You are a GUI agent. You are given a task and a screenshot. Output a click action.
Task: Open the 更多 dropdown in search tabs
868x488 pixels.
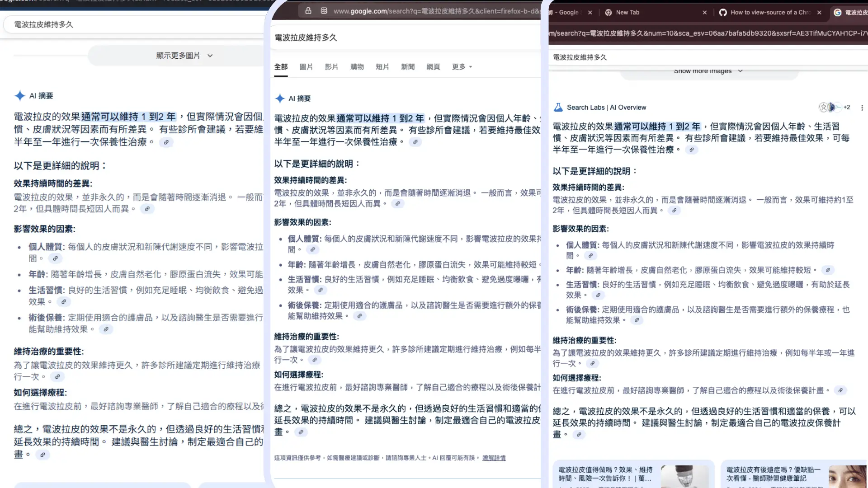462,67
